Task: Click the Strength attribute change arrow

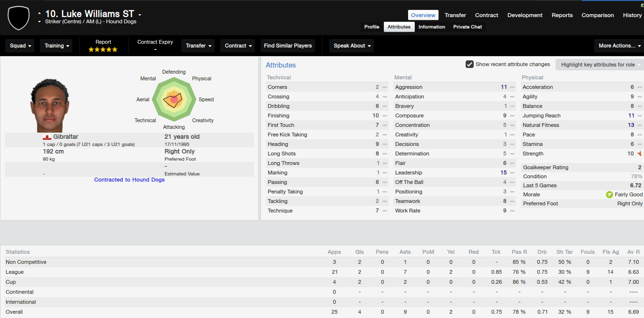Action: point(639,154)
